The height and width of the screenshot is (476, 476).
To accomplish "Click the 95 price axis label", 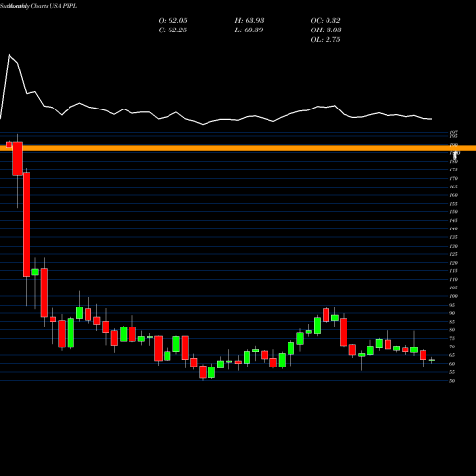I will pyautogui.click(x=452, y=305).
